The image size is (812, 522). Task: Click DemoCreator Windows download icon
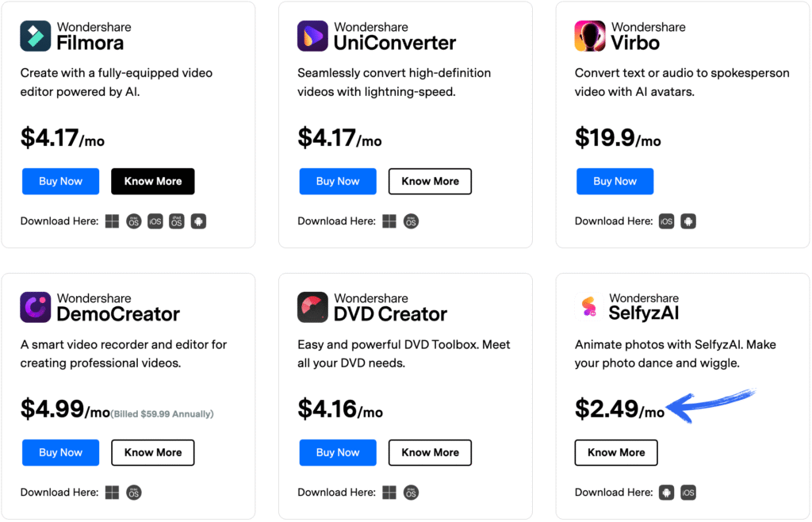pyautogui.click(x=112, y=493)
